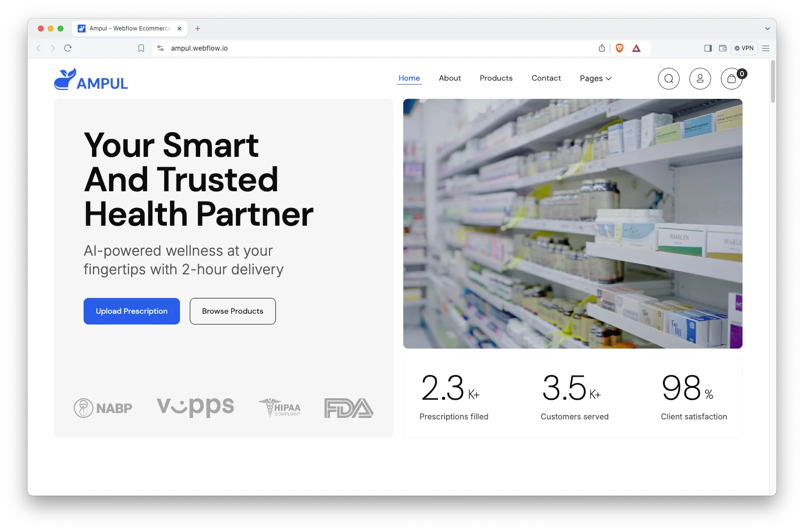Viewport: 804px width, 532px height.
Task: Click the Ampul logo
Action: (91, 79)
